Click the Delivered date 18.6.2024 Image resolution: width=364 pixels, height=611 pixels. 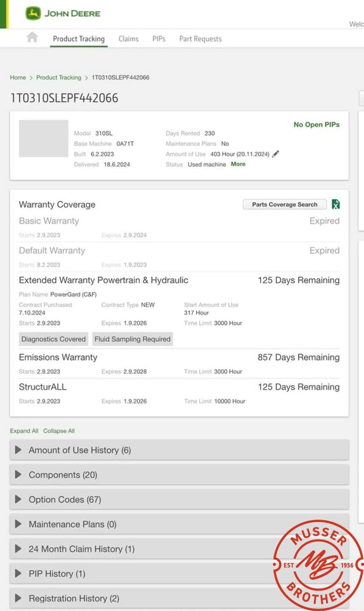point(117,164)
